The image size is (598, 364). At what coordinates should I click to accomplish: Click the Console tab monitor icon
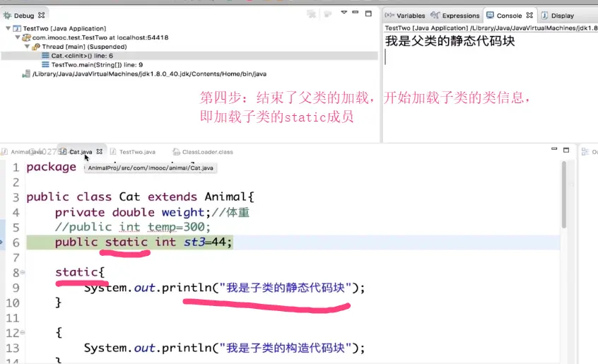tap(490, 16)
